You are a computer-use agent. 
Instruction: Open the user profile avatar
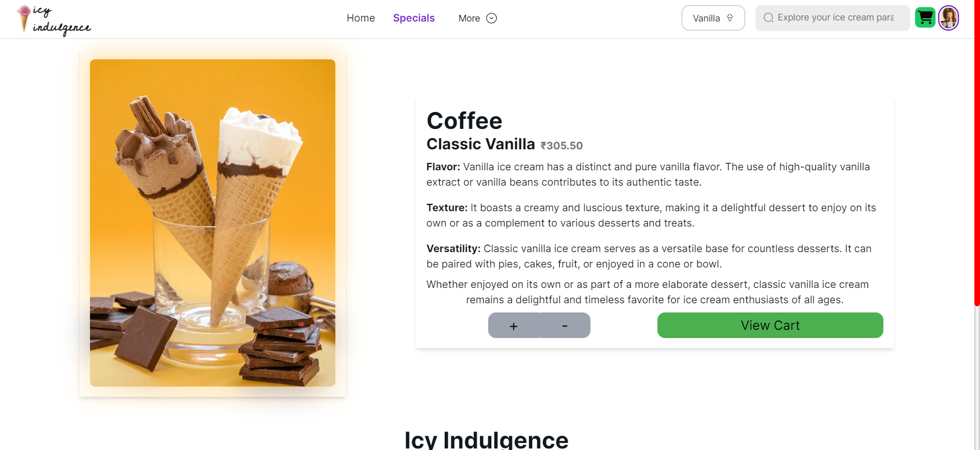(x=948, y=18)
